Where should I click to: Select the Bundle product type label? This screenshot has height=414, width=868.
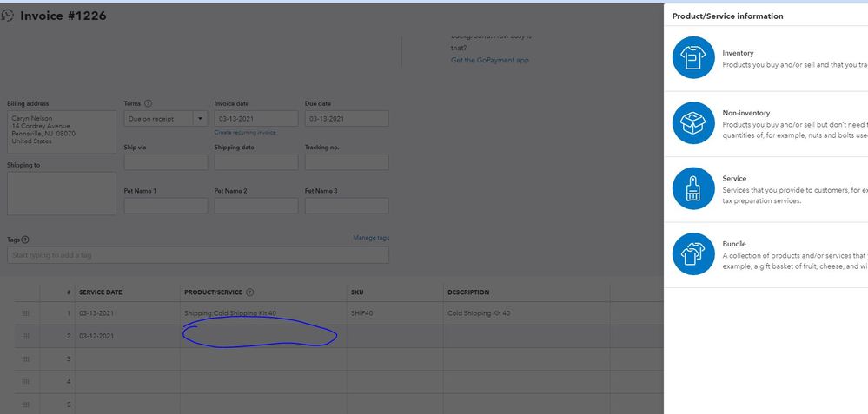[734, 244]
